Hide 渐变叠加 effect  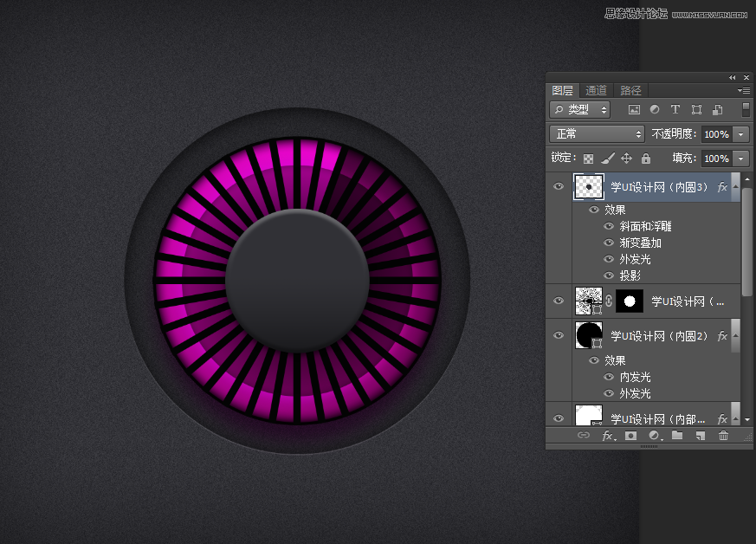pyautogui.click(x=609, y=243)
